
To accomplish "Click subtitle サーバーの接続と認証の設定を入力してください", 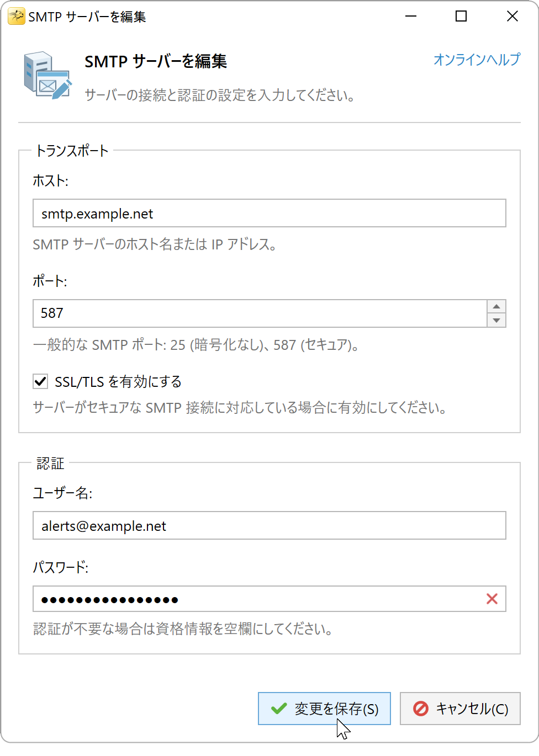I will (220, 95).
